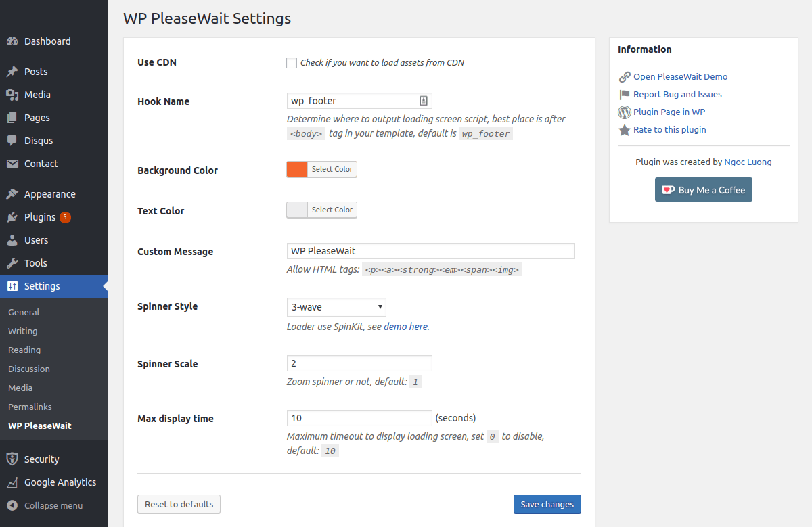Open the Permalinks settings submenu
This screenshot has width=812, height=527.
point(30,407)
